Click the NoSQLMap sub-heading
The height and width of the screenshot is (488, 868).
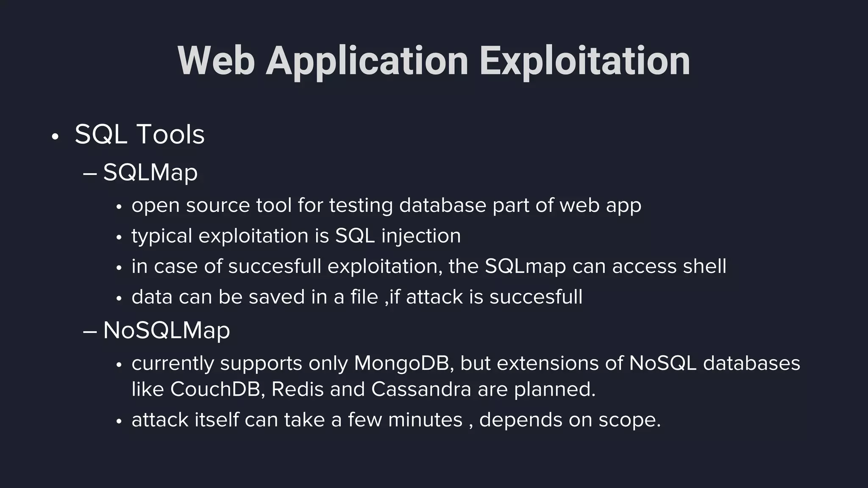pos(166,330)
